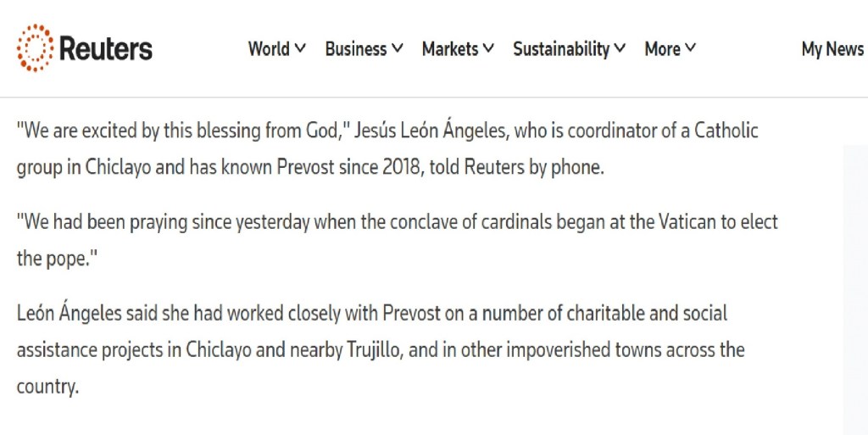Expand the chevron next to Markets
Viewport: 868px width, 435px height.
pos(488,49)
